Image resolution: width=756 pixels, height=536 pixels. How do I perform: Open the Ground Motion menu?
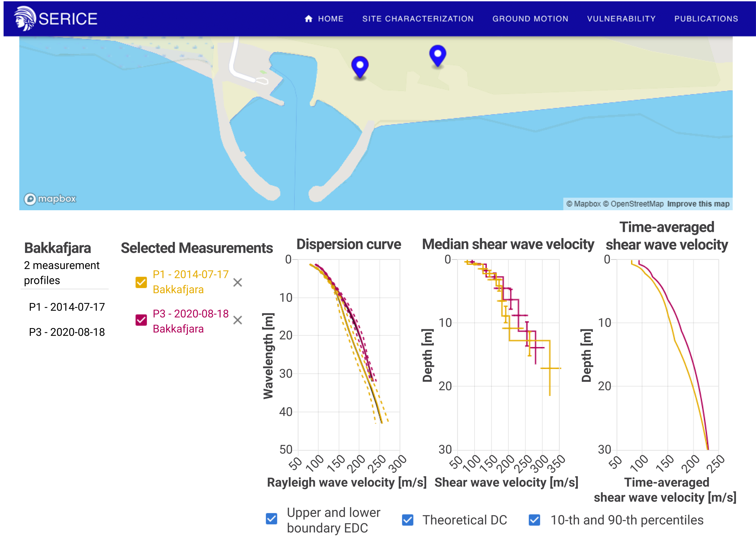pos(530,19)
